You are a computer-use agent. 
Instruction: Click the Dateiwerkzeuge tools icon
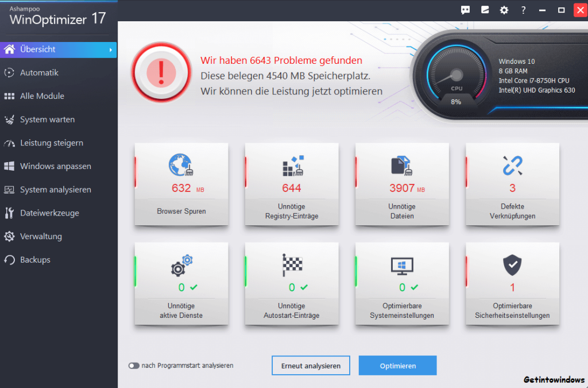9,213
